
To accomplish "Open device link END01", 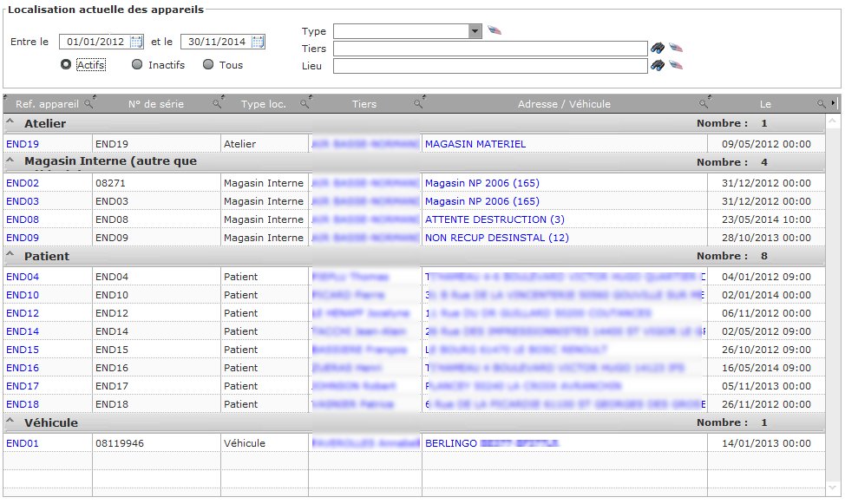I will point(23,443).
